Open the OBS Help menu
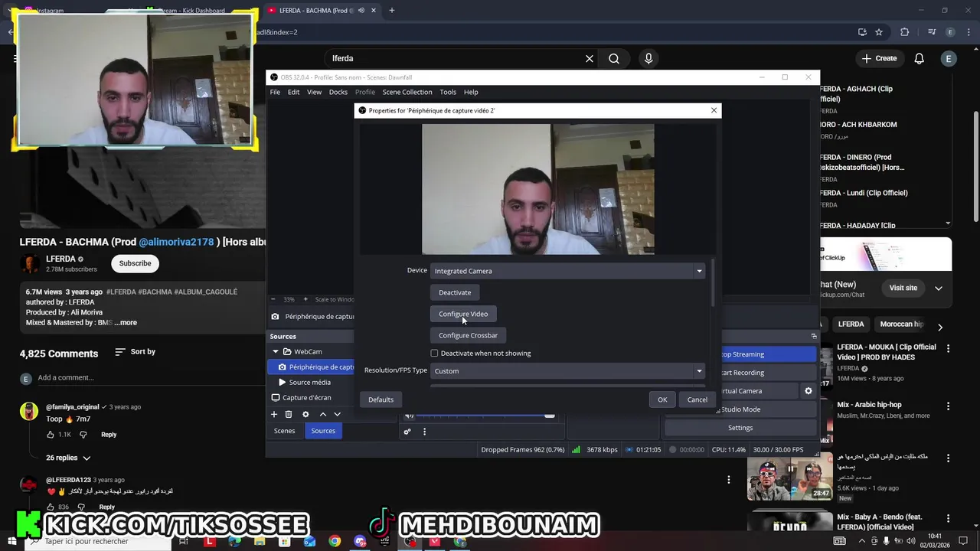The width and height of the screenshot is (980, 551). coord(471,92)
